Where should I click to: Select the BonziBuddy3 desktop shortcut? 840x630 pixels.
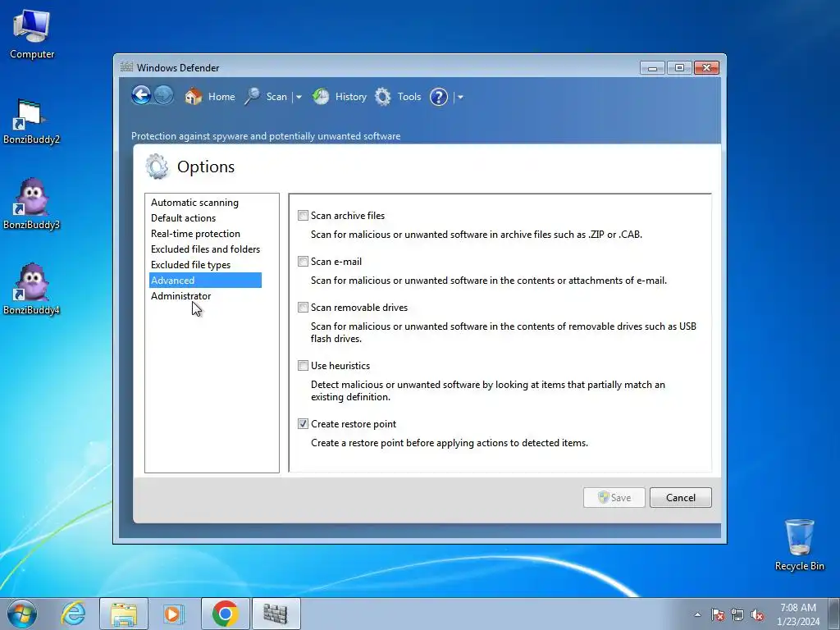click(32, 204)
